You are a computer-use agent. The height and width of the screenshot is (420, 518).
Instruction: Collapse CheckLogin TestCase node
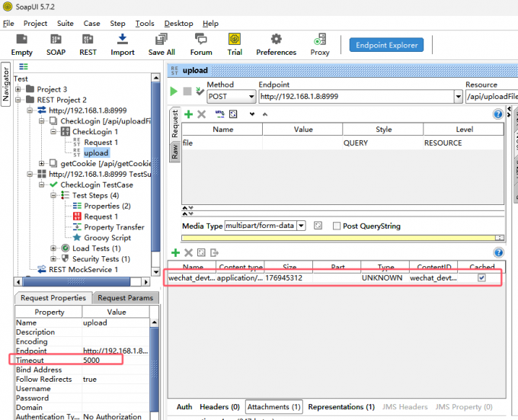(42, 184)
